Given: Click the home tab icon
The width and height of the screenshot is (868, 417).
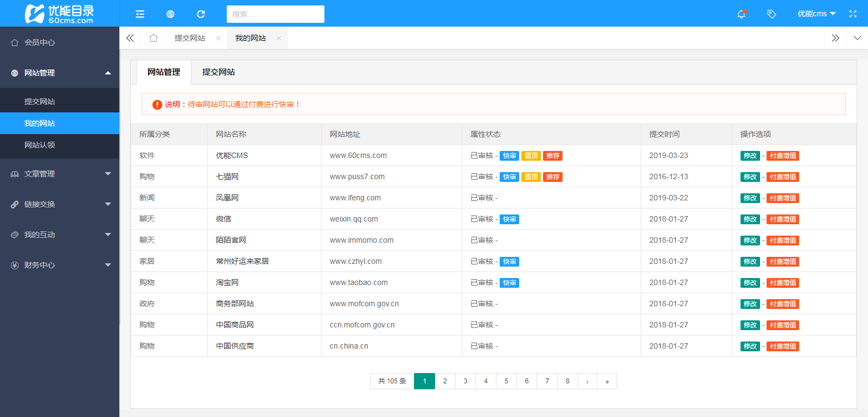Looking at the screenshot, I should 154,38.
